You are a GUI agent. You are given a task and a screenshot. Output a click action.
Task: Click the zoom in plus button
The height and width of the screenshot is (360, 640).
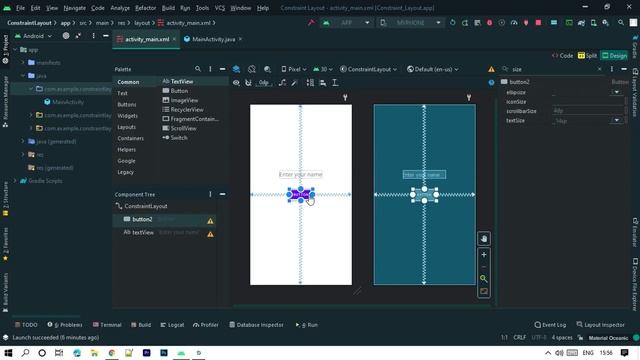[484, 255]
